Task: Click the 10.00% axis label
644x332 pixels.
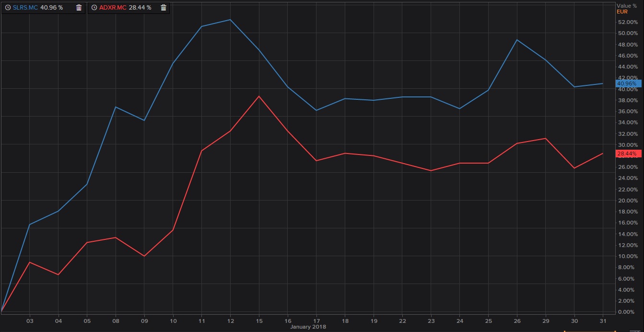Action: point(628,256)
